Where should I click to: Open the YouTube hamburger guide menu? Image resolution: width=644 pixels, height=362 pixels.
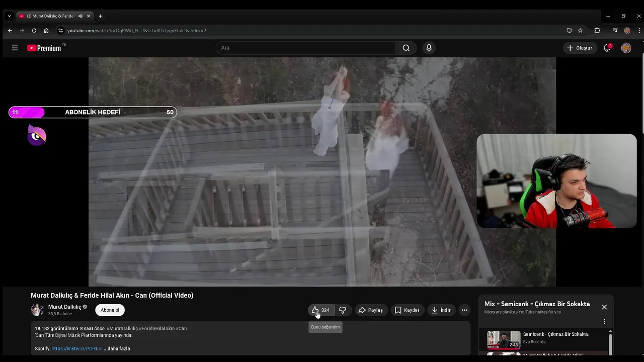point(15,48)
